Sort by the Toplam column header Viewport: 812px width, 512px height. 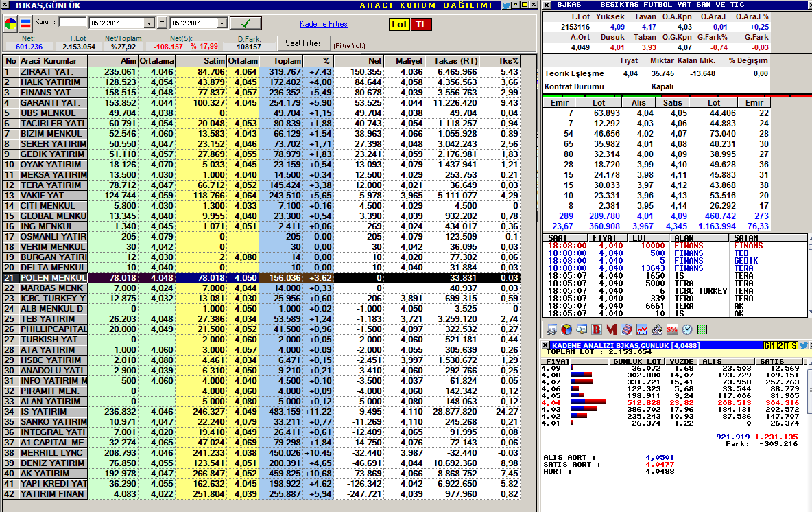click(280, 60)
